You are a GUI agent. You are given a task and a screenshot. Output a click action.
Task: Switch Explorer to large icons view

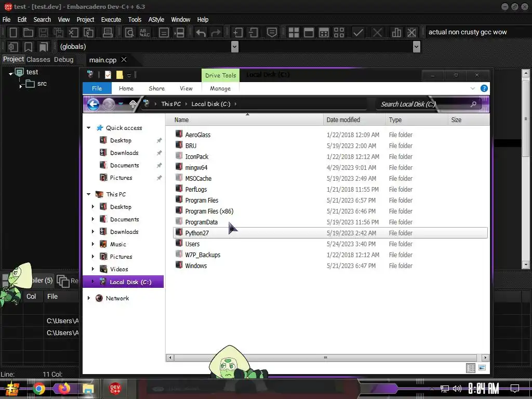tap(482, 368)
